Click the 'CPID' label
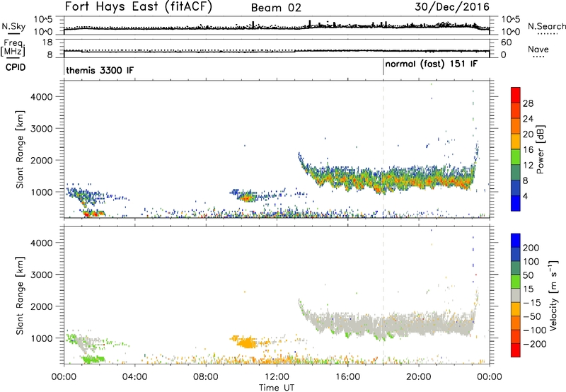The height and width of the screenshot is (392, 566). [16, 67]
